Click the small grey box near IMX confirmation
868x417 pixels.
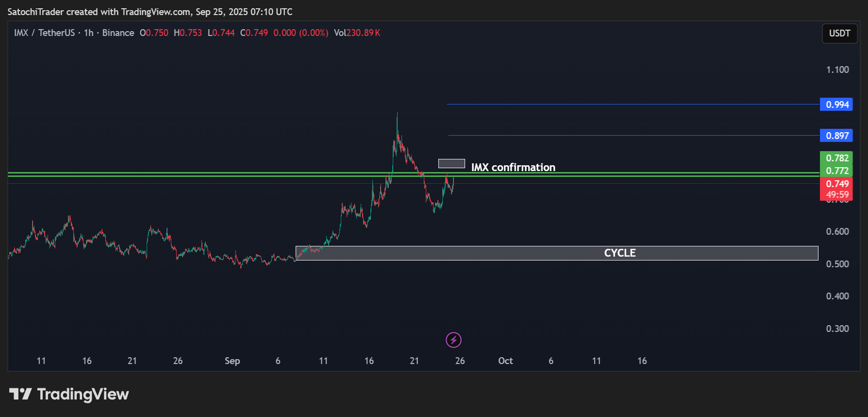click(451, 163)
